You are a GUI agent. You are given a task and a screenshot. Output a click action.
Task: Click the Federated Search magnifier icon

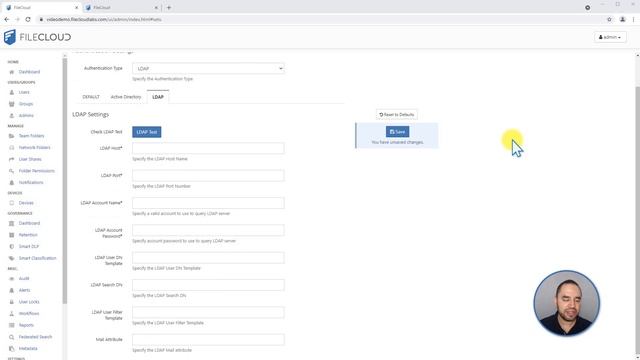click(11, 337)
